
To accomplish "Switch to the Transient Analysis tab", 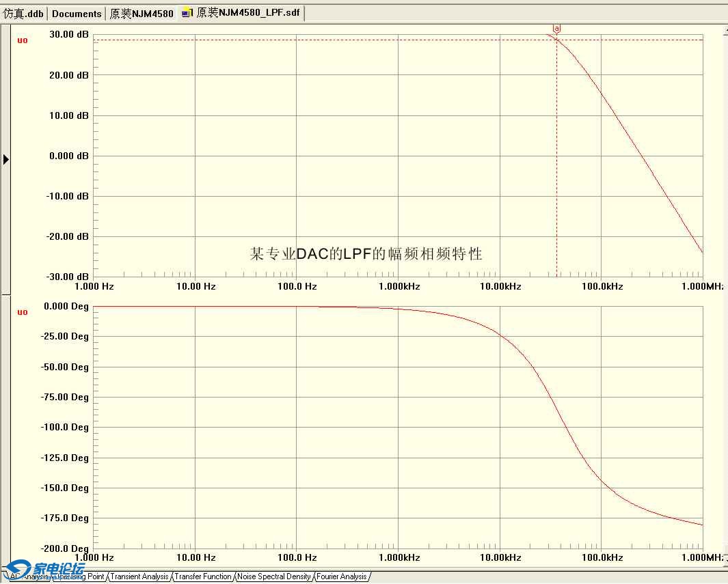I will pos(139,577).
